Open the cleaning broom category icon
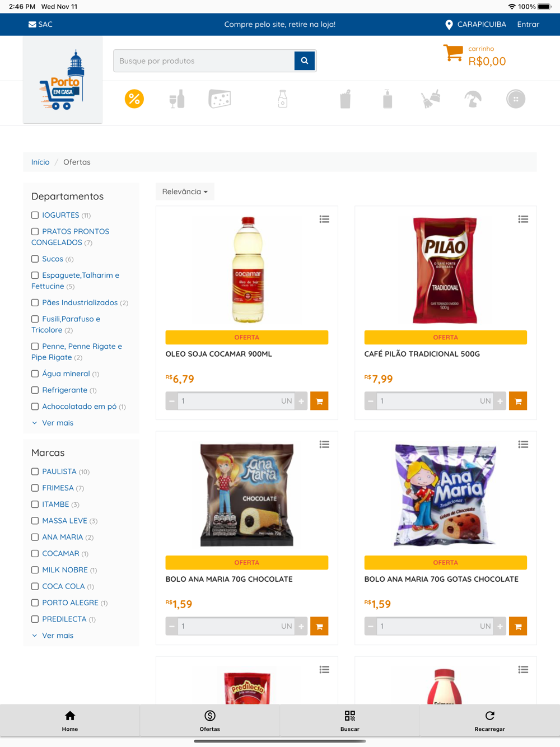Image resolution: width=560 pixels, height=747 pixels. tap(430, 99)
